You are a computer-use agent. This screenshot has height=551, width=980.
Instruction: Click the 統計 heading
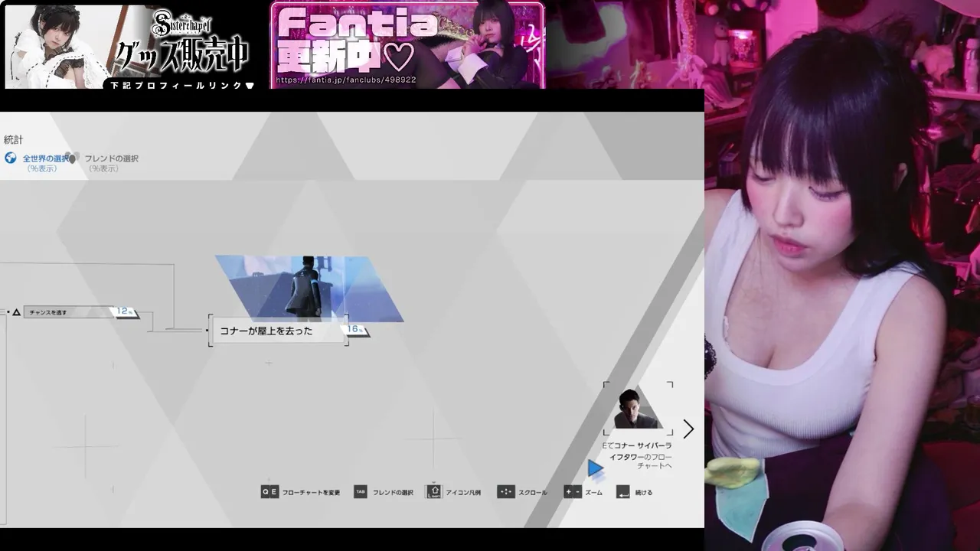[x=14, y=139]
